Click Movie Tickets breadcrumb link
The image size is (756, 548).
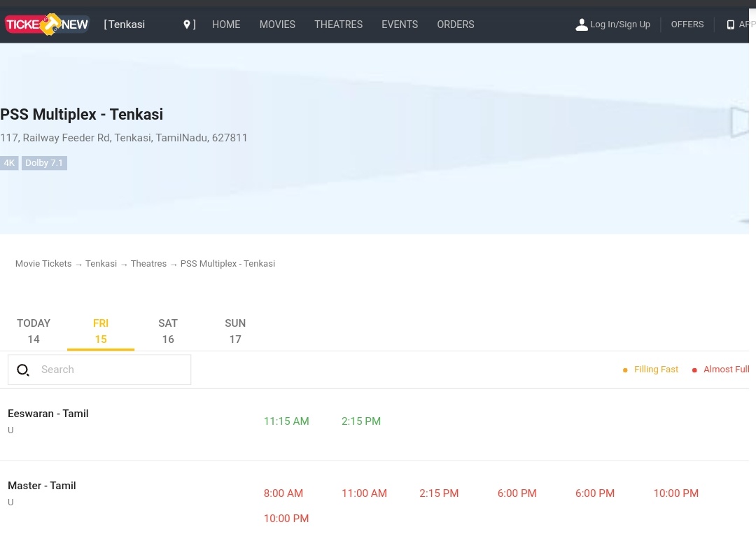(43, 264)
